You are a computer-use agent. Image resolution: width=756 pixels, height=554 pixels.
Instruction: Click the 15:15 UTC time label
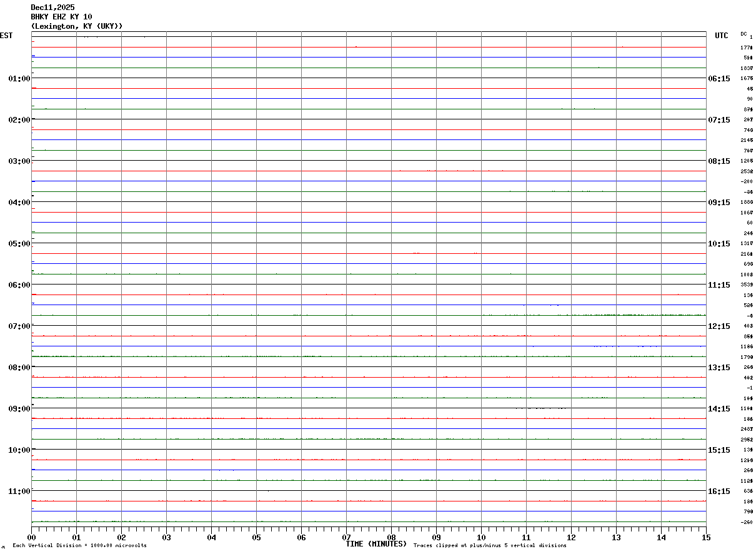[719, 450]
